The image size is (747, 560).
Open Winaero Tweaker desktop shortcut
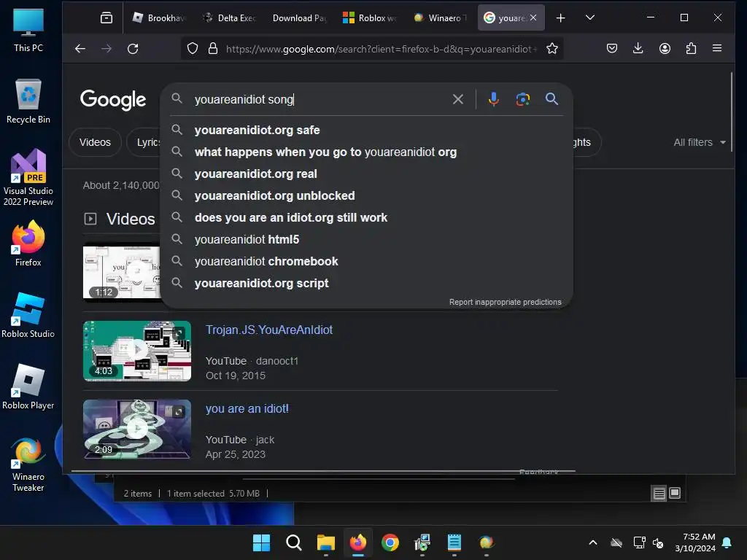click(28, 464)
